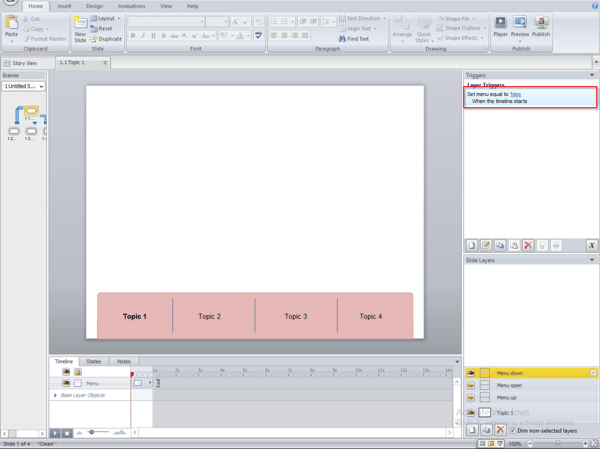Click the false value link in trigger

pos(515,94)
